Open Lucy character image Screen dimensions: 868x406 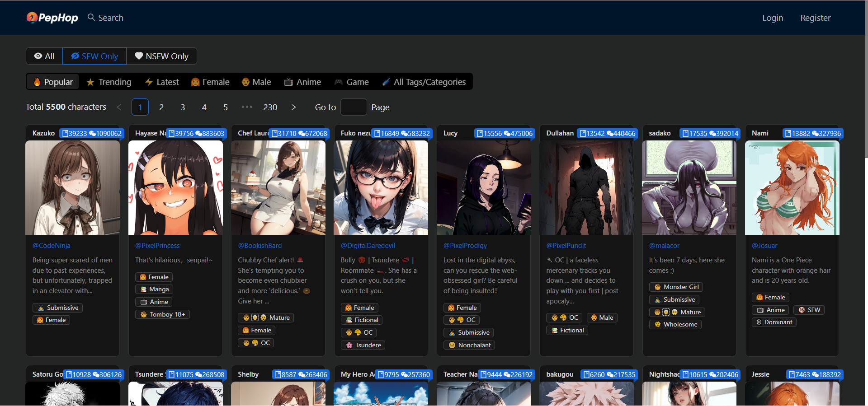pyautogui.click(x=484, y=187)
